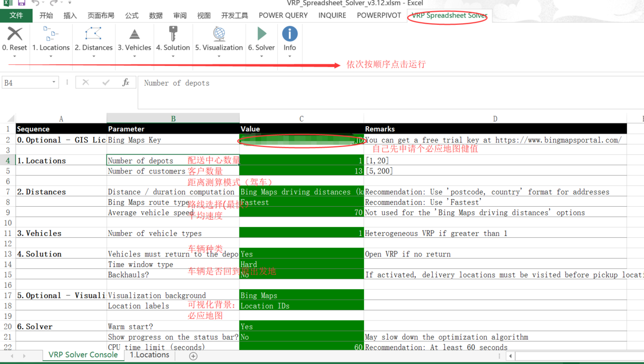Switch to the VRP Spreadsheet Solver ribbon tab

(x=448, y=15)
